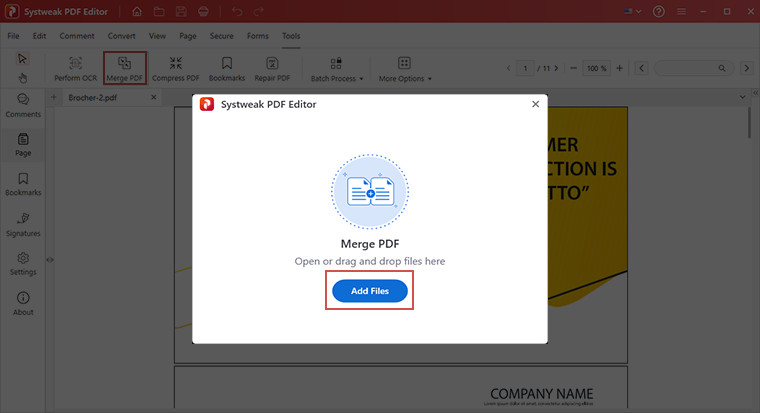The width and height of the screenshot is (760, 413).
Task: Click the Bookmarks toolbar tool
Action: [x=227, y=69]
